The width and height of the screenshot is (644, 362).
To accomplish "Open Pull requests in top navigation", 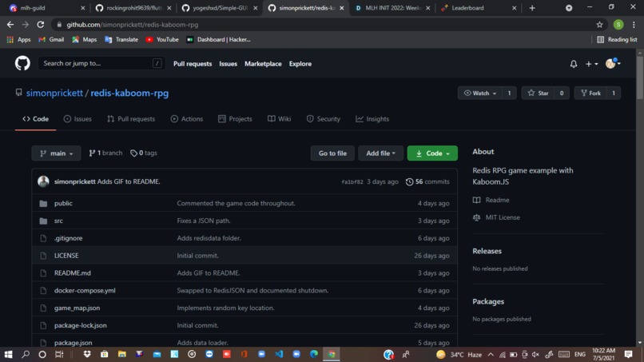I will 193,64.
